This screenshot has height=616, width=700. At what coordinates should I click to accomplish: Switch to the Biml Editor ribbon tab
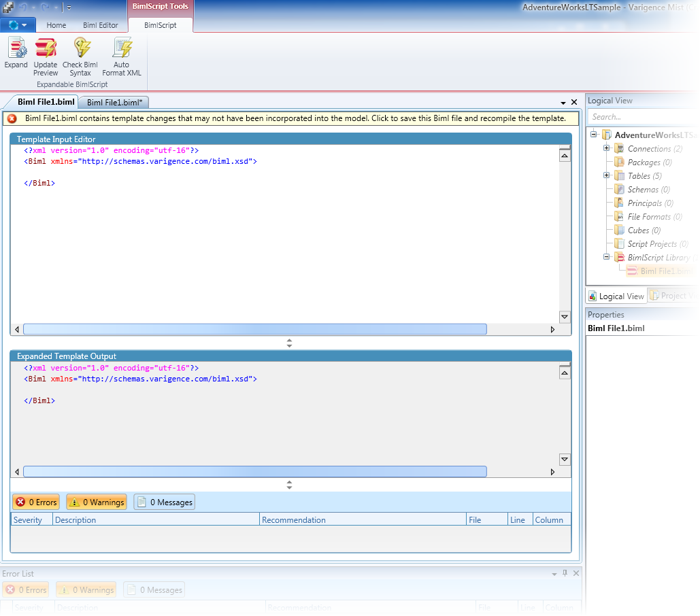101,25
